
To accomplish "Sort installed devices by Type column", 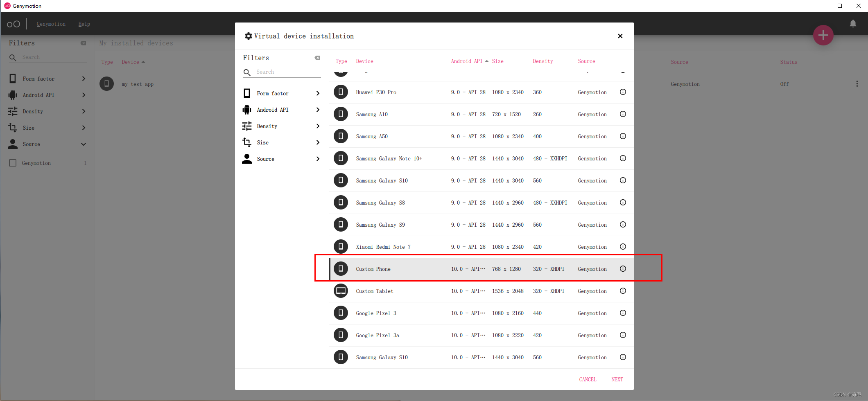I will [x=107, y=62].
